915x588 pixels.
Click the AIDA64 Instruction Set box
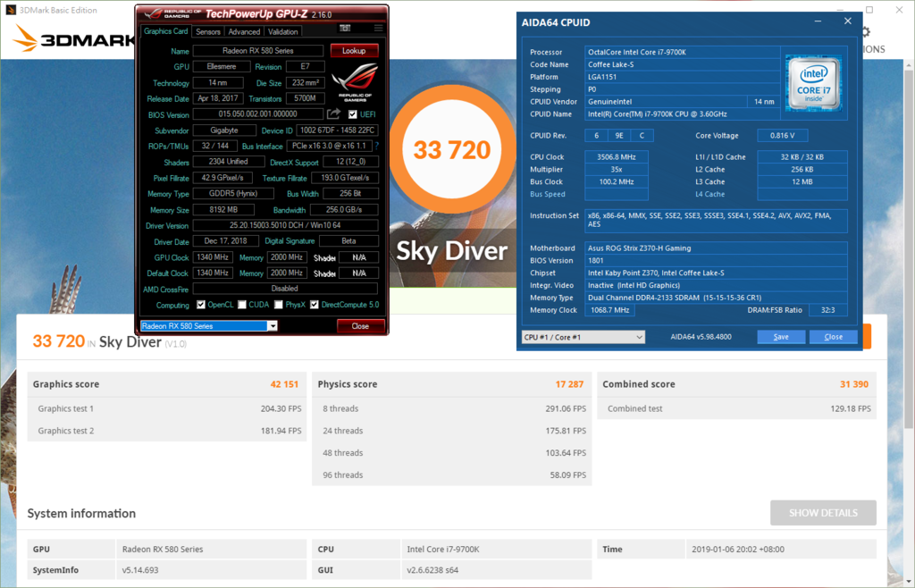point(716,220)
